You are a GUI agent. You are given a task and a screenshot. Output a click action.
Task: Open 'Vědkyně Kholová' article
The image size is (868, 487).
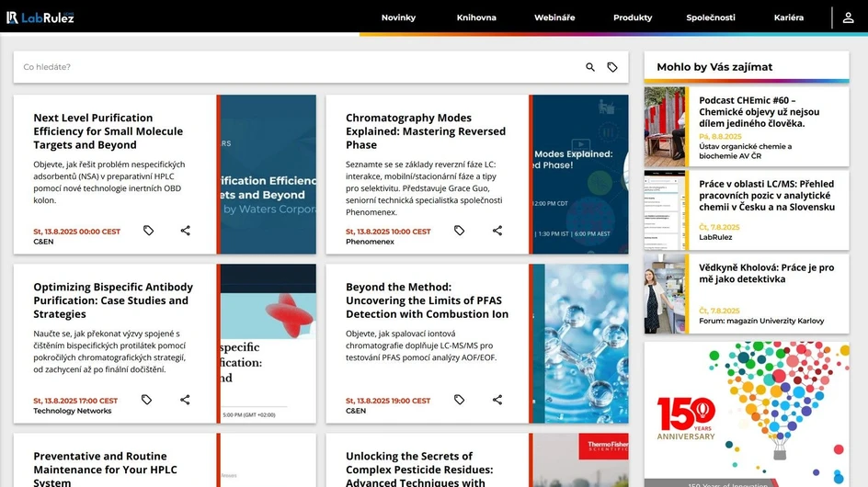click(766, 274)
